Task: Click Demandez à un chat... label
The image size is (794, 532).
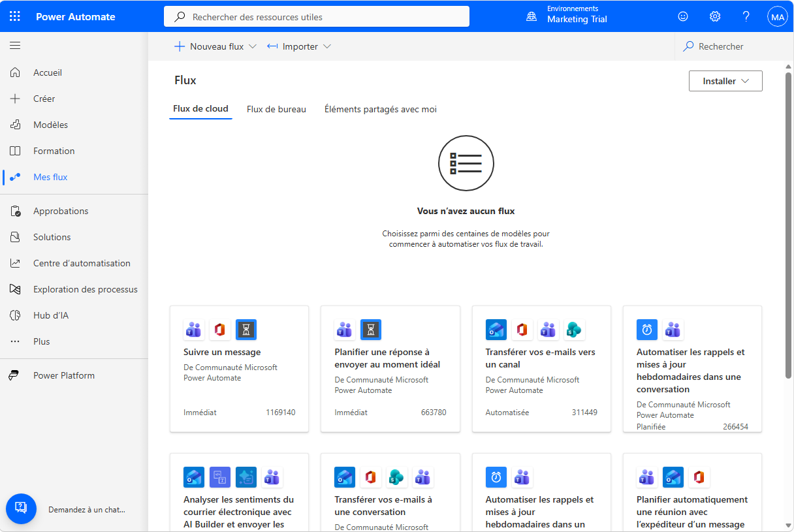Action: pos(87,509)
